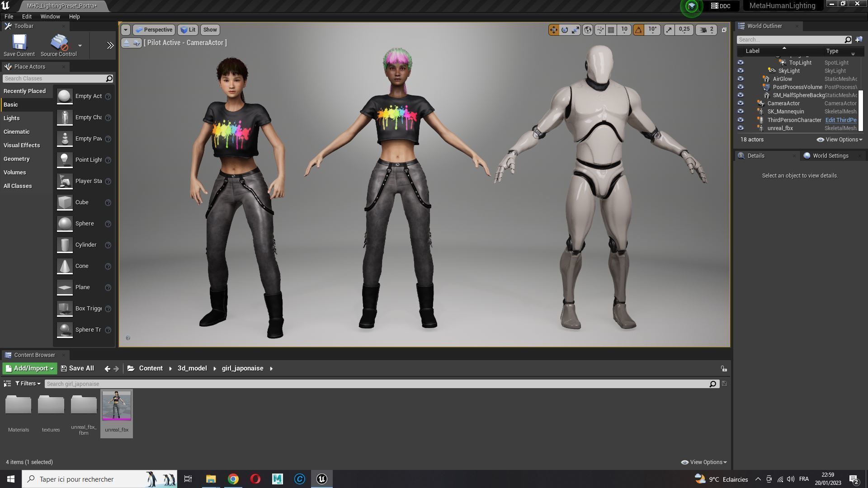Toggle grid snapping in viewport

611,30
